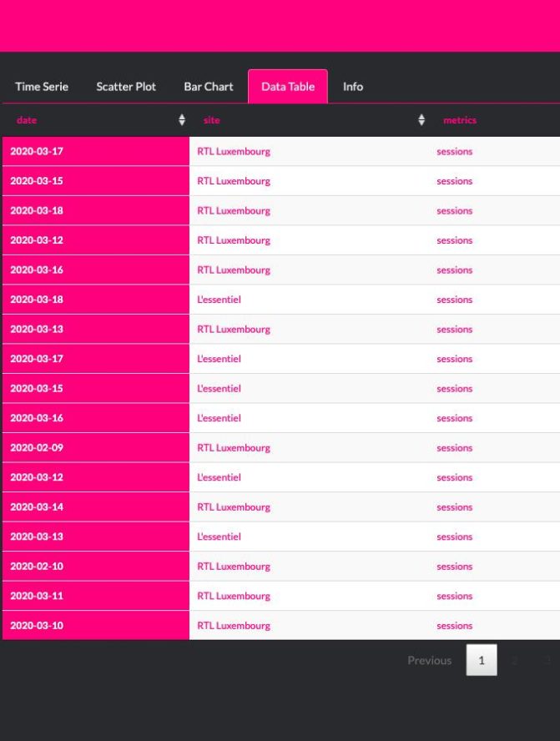This screenshot has width=560, height=741.
Task: Click the 2020-02-10 date cell
Action: (37, 567)
